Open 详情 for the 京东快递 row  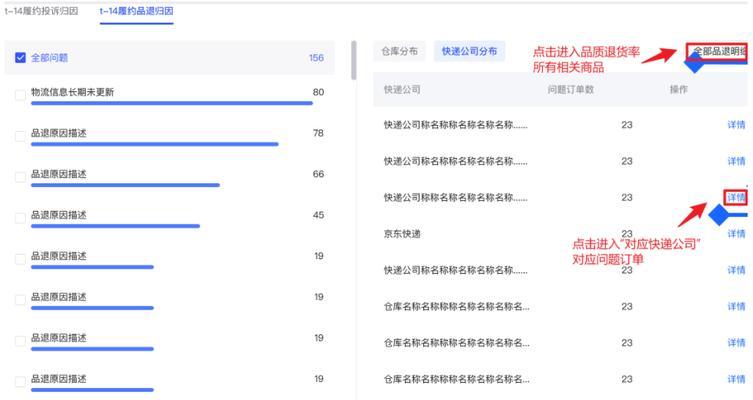click(x=736, y=234)
